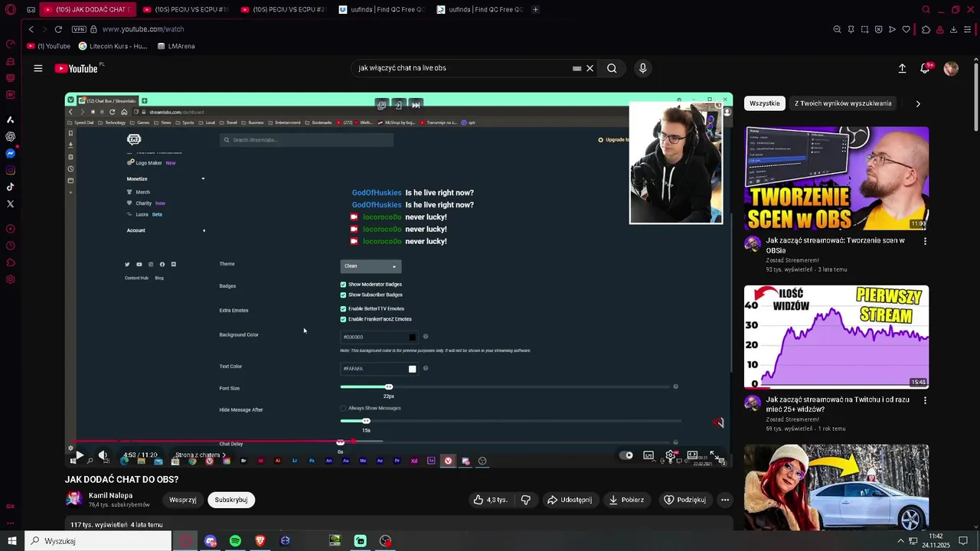Toggle Show Subscriber Badges checkbox in video

pos(343,295)
